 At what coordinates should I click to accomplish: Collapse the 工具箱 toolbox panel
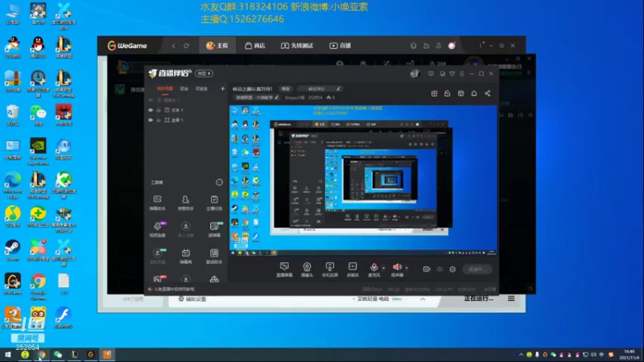(x=219, y=183)
